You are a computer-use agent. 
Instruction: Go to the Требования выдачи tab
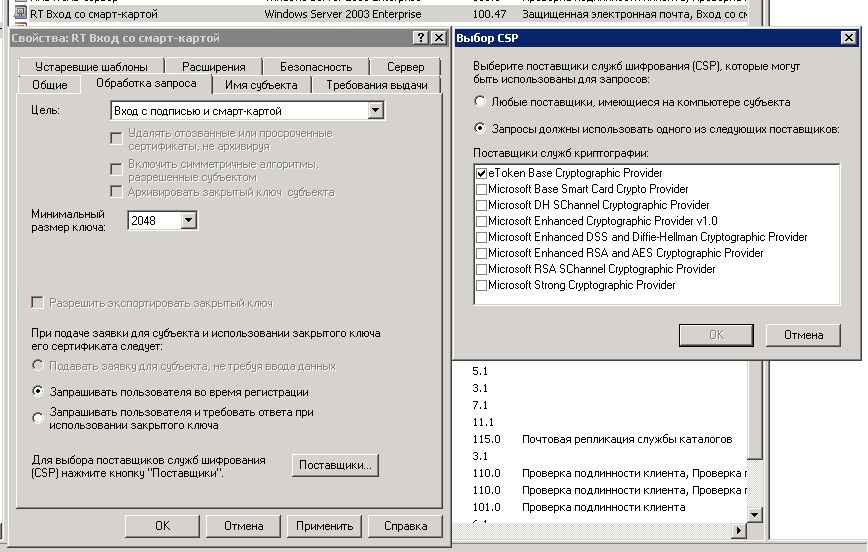pos(376,85)
